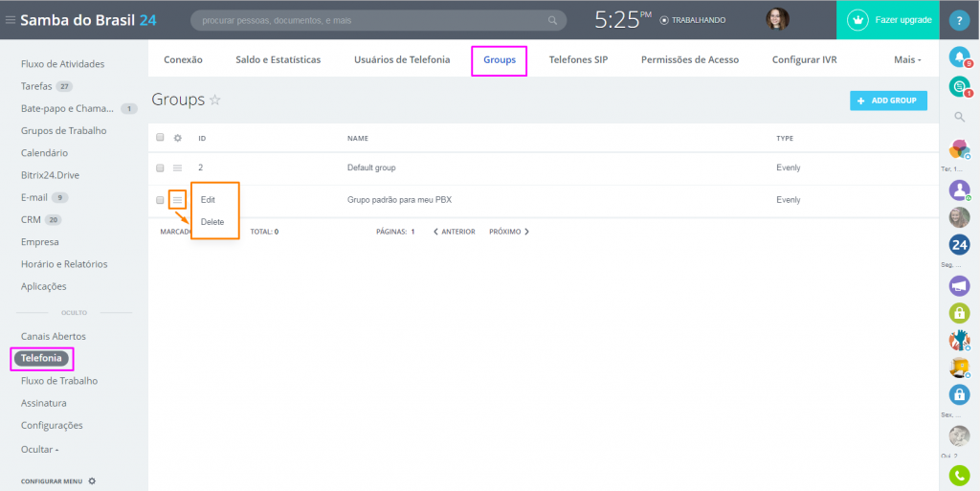Open the row menu for Default group
The image size is (980, 491).
click(x=177, y=168)
